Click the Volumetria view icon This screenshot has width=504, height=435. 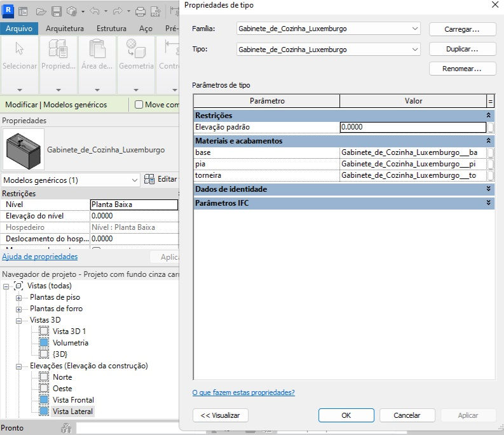click(44, 342)
